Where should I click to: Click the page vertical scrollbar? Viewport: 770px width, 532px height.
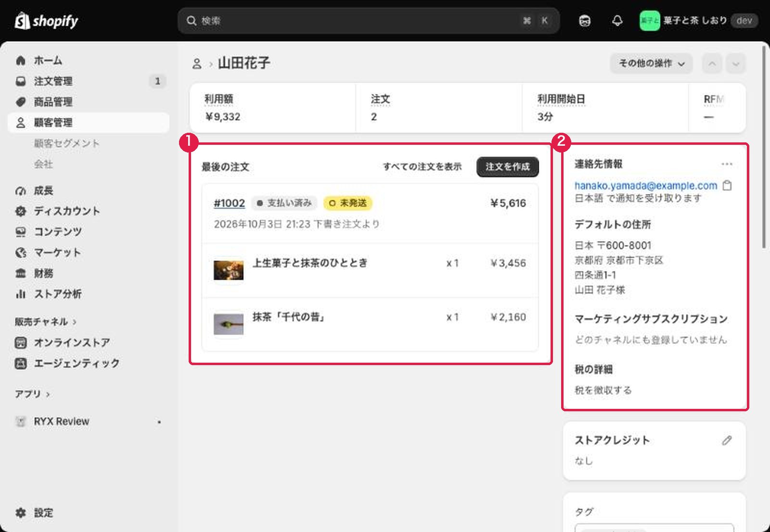(x=764, y=147)
